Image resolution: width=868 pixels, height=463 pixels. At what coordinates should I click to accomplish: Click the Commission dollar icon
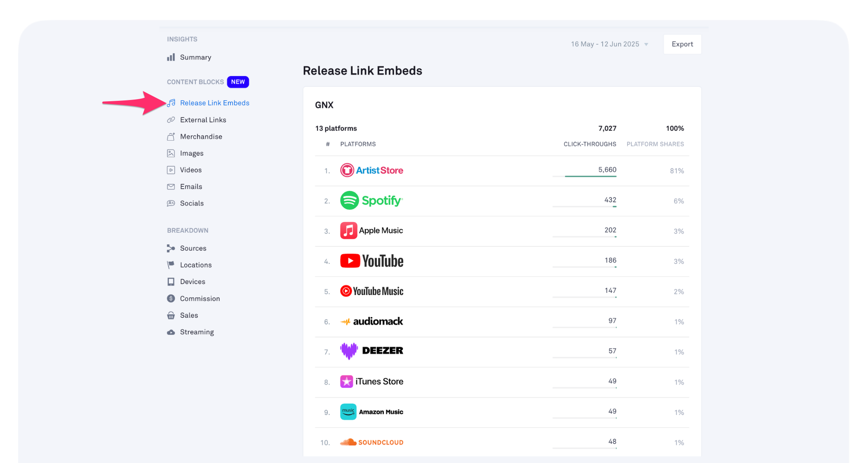(171, 298)
